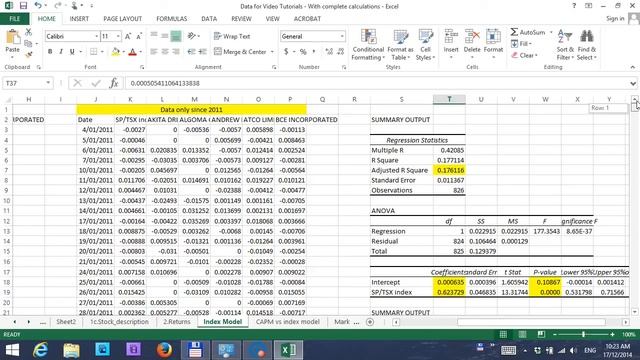Switch to the DATA tab
640x360 pixels.
[209, 19]
